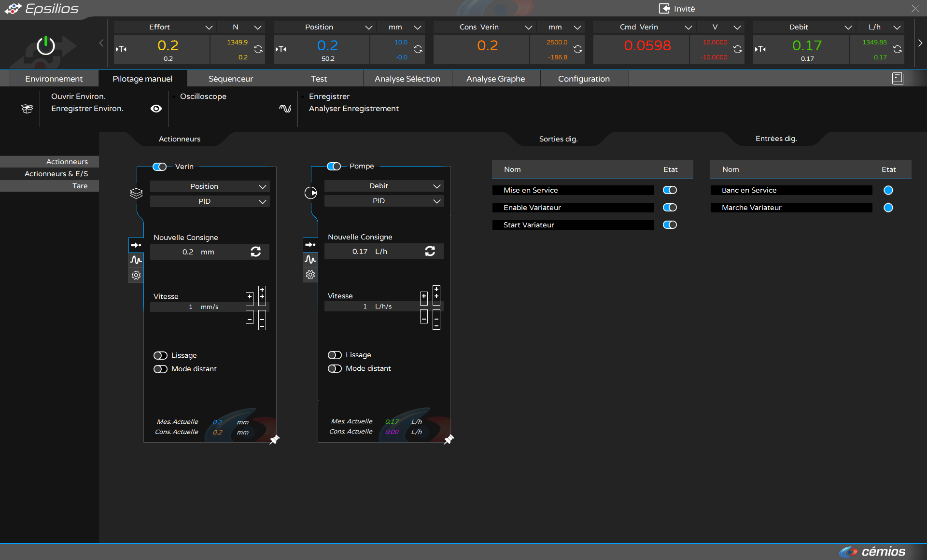Select Actionneurs & E/S sidebar item
This screenshot has width=927, height=560.
click(56, 174)
